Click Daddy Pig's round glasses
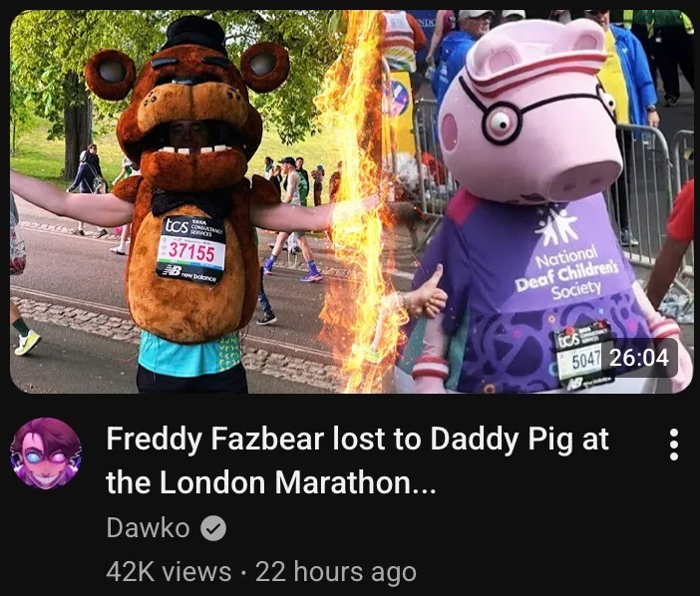The image size is (700, 596). point(523,117)
